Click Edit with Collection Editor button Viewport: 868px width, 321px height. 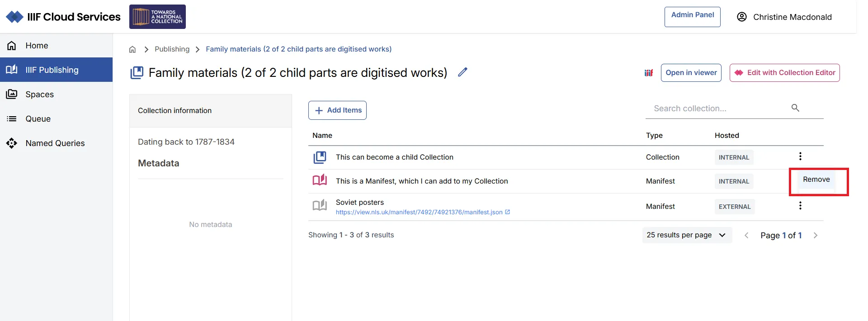pyautogui.click(x=784, y=73)
